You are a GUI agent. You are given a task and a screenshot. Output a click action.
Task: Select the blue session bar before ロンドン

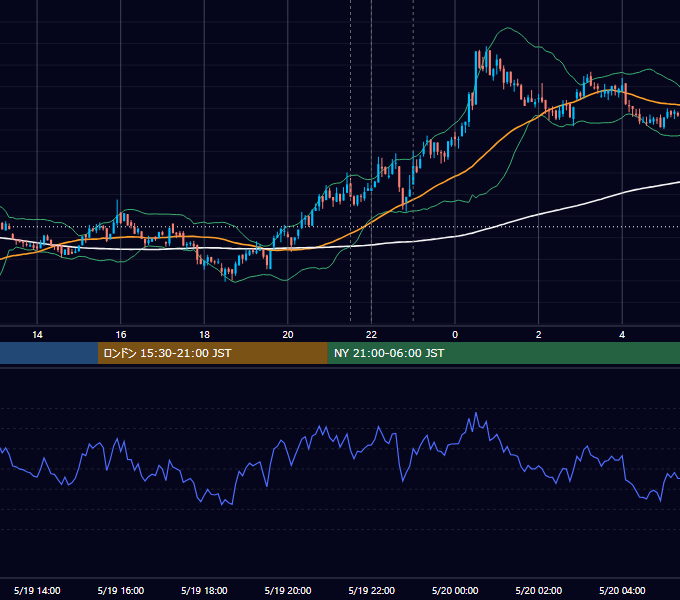pyautogui.click(x=49, y=353)
